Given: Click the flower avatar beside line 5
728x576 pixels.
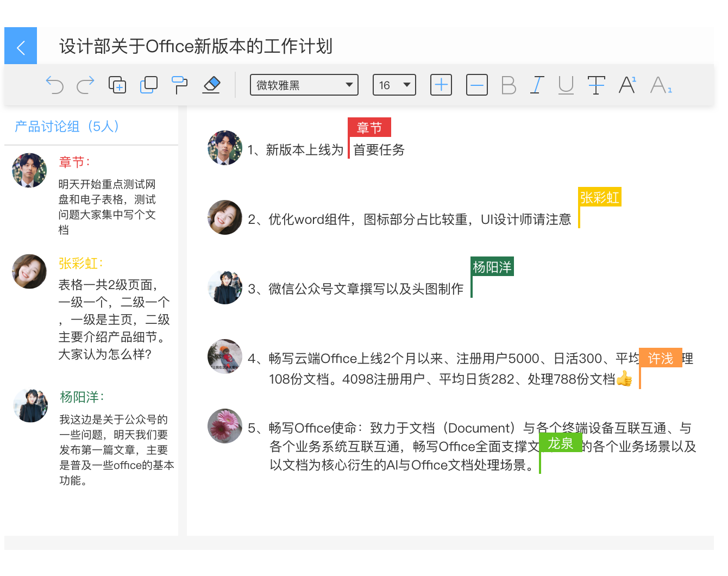Looking at the screenshot, I should pyautogui.click(x=225, y=426).
